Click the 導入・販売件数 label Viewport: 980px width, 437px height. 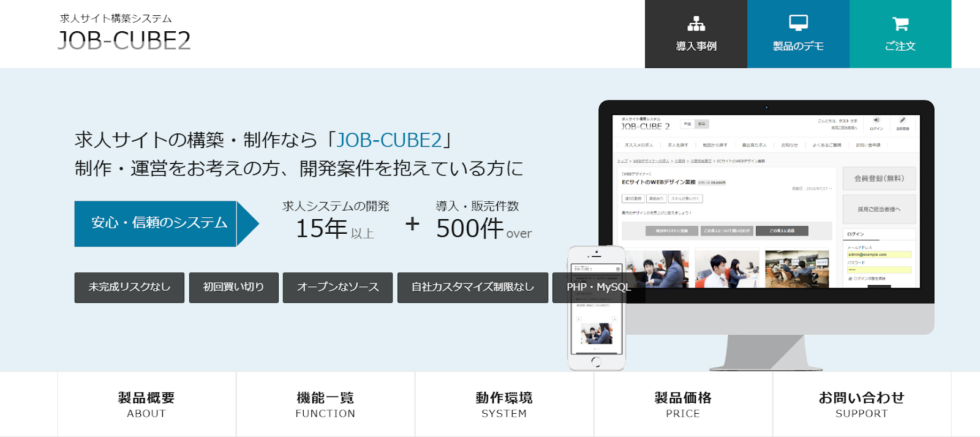tap(477, 206)
